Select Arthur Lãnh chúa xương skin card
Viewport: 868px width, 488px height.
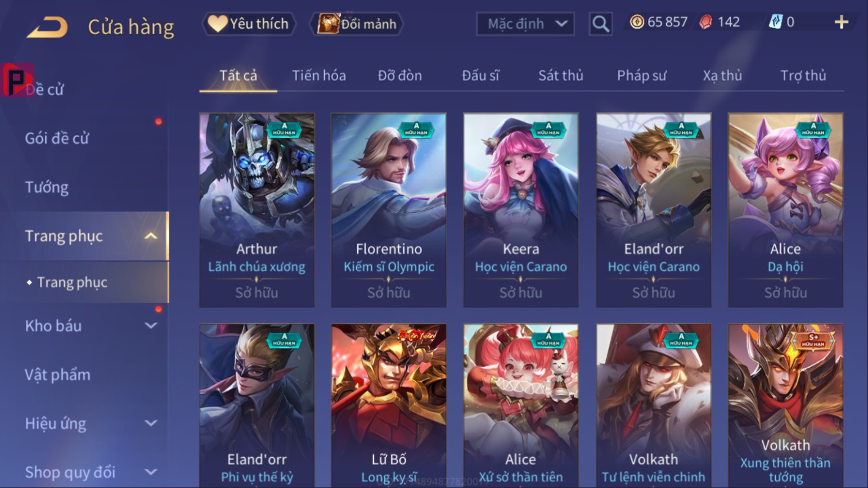pyautogui.click(x=257, y=210)
